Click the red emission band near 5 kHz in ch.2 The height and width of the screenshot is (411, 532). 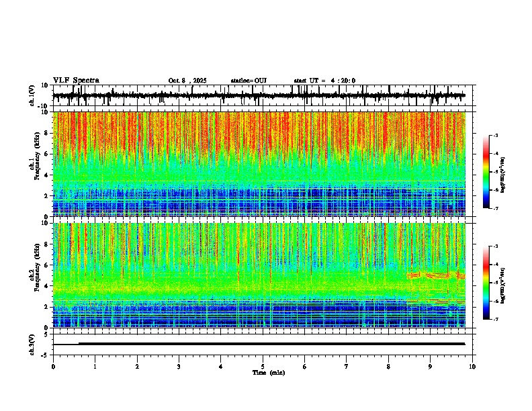coord(436,275)
